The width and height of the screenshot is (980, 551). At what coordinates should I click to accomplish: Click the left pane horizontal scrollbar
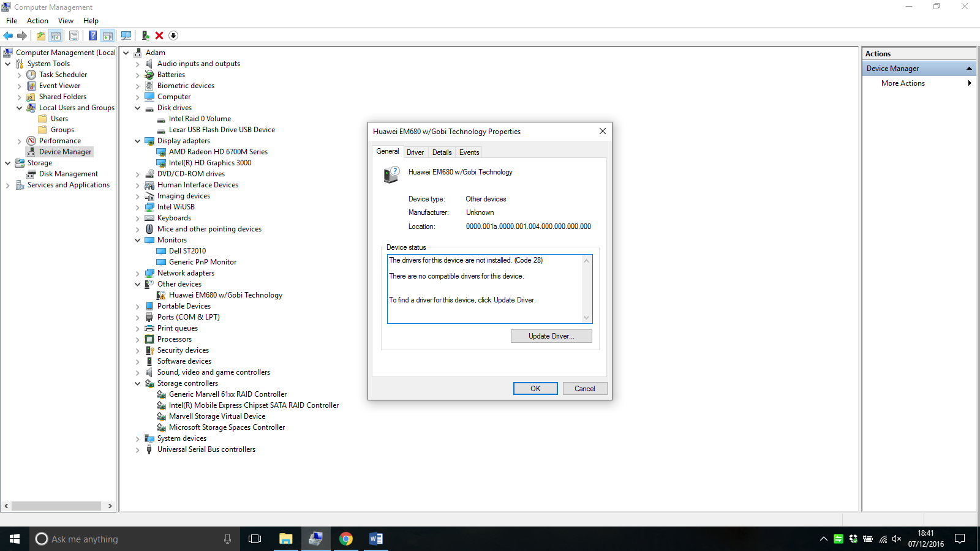click(56, 506)
